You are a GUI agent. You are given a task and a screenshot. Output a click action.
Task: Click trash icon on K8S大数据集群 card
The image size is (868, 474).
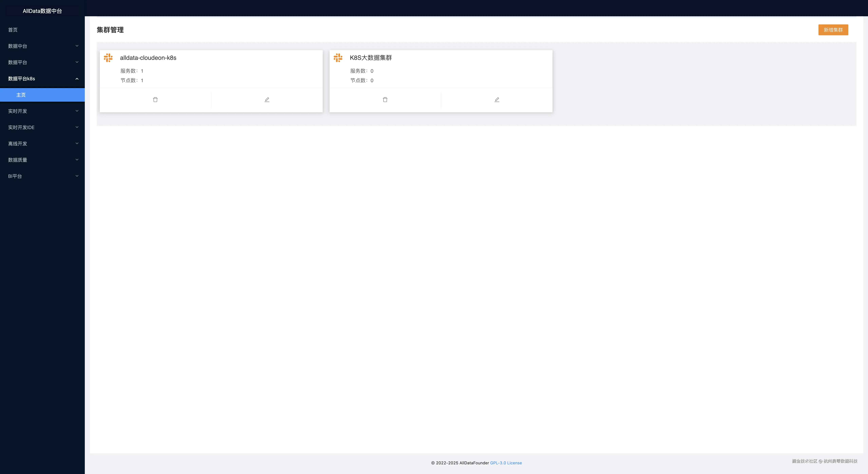click(385, 100)
